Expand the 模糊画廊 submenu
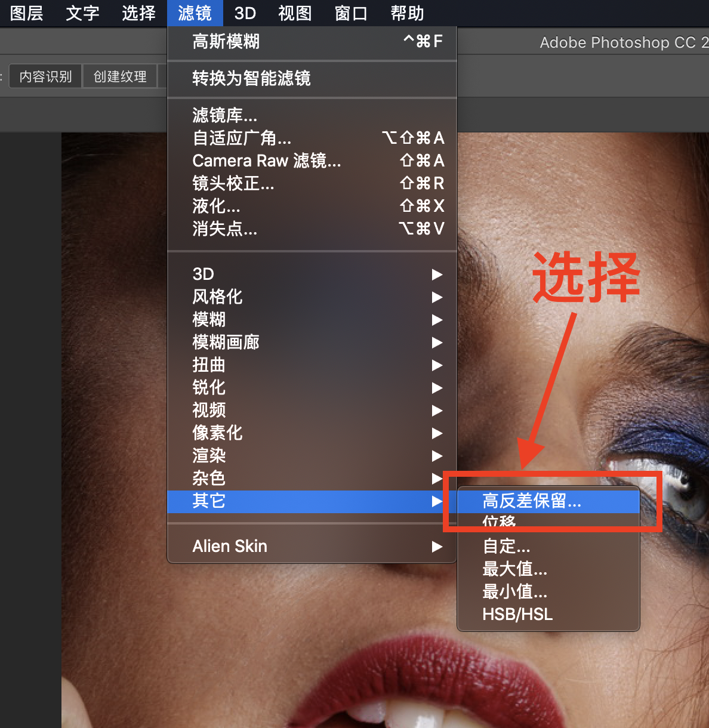709x728 pixels. coord(312,342)
